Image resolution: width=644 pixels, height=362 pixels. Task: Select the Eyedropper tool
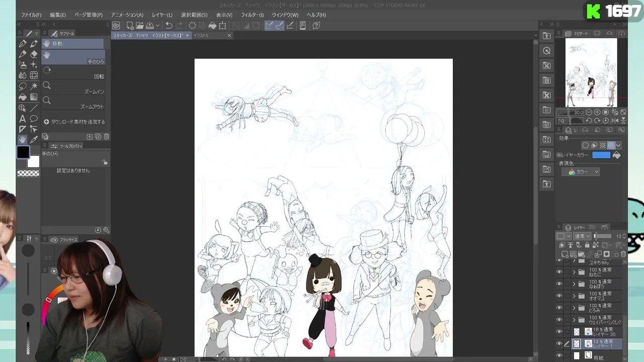(x=34, y=140)
